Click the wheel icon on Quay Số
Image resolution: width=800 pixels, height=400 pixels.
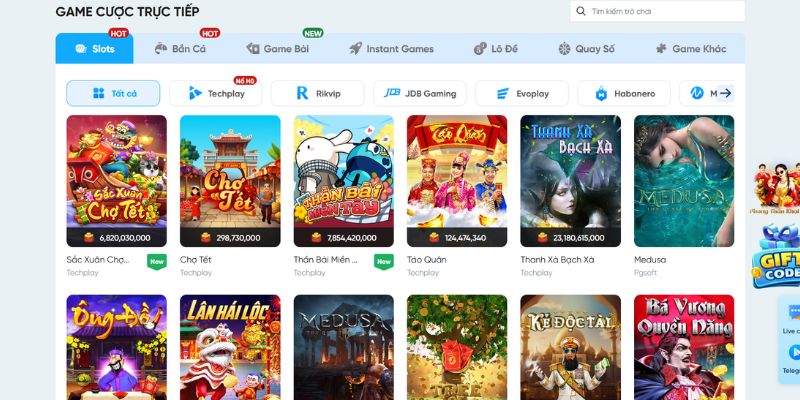pyautogui.click(x=564, y=49)
